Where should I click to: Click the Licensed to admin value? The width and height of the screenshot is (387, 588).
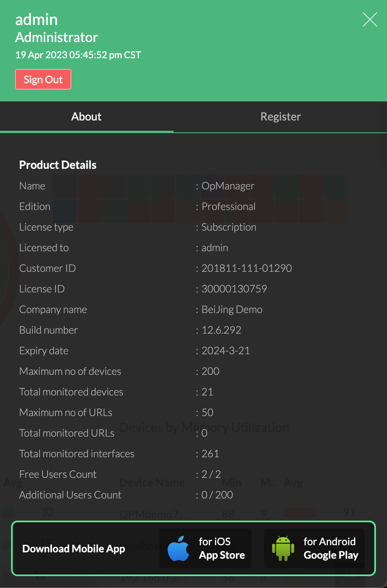point(215,248)
